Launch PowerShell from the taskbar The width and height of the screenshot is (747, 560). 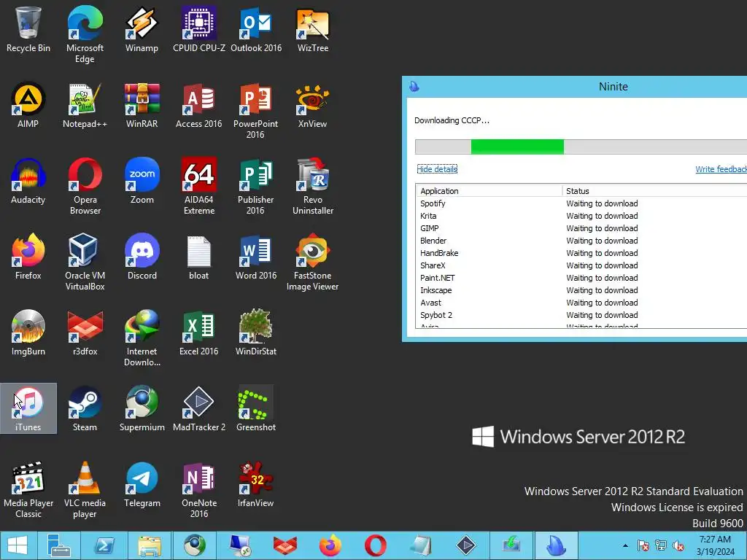(x=104, y=545)
